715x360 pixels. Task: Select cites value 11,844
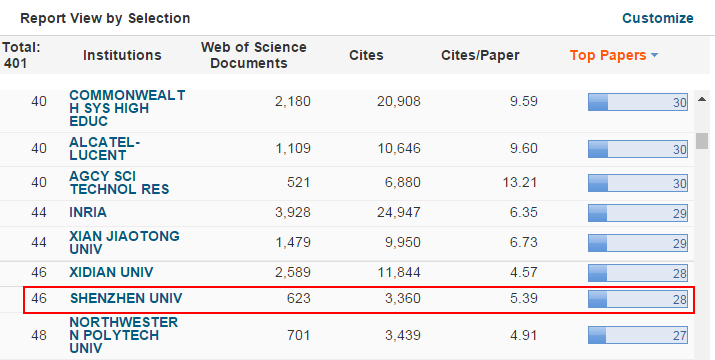(x=399, y=272)
